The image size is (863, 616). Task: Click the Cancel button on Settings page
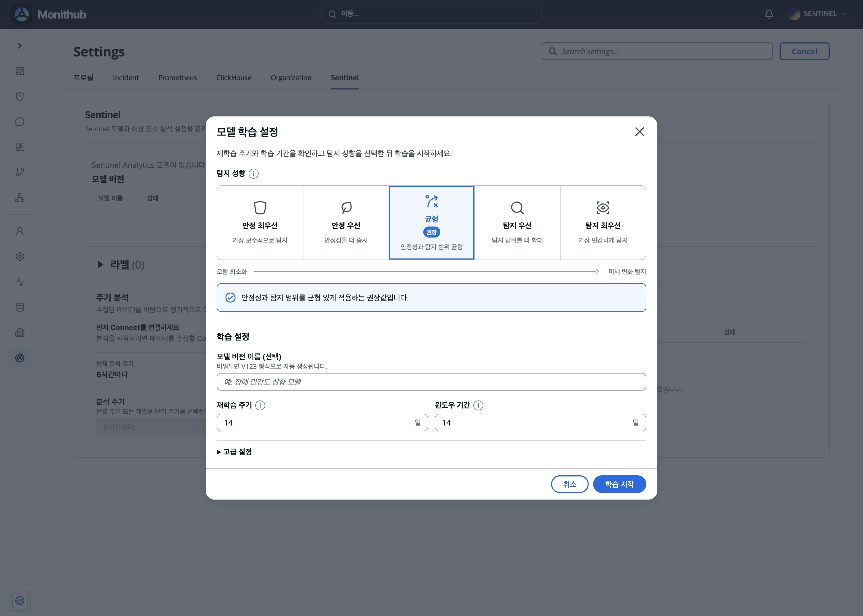pos(804,51)
